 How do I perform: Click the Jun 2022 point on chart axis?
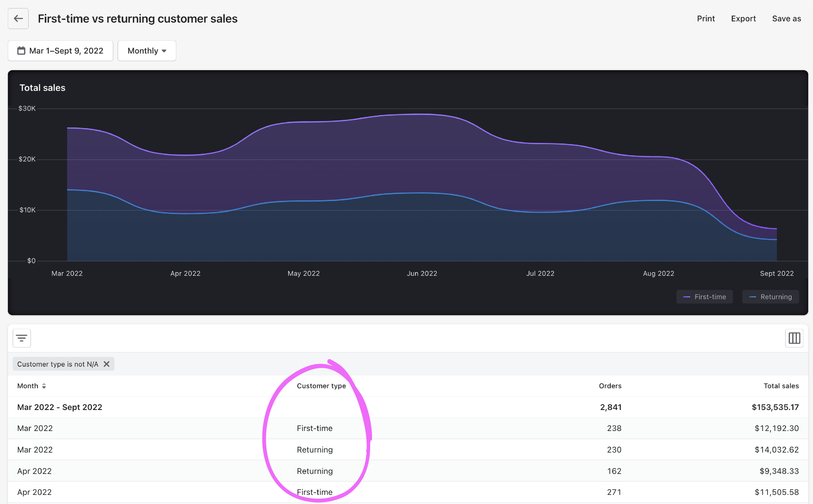point(422,273)
